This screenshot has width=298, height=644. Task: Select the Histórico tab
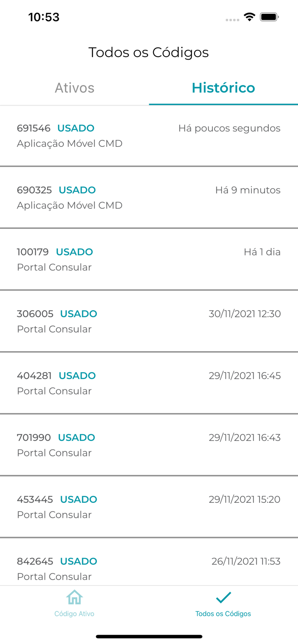(x=223, y=88)
